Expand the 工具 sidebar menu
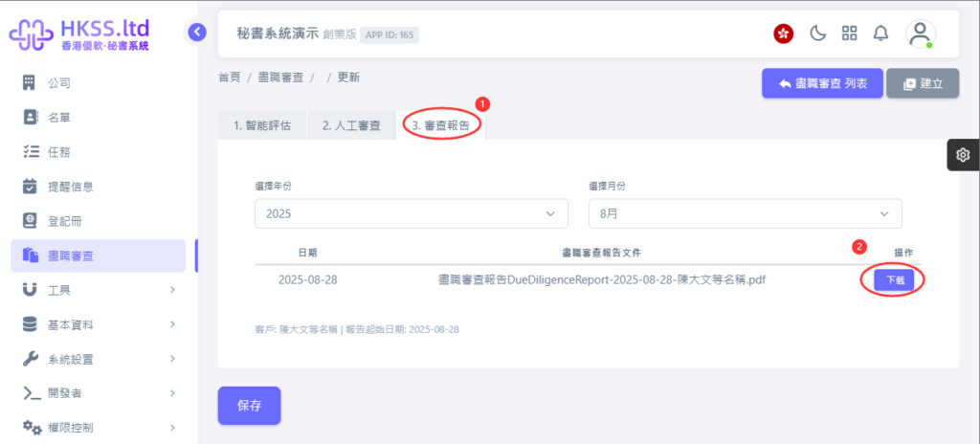The width and height of the screenshot is (980, 444). [96, 290]
